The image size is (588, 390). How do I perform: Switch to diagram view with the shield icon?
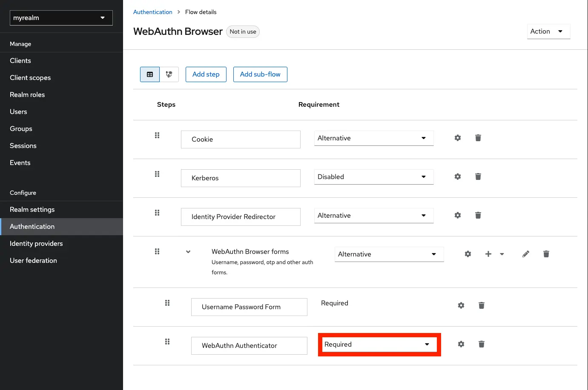click(169, 74)
